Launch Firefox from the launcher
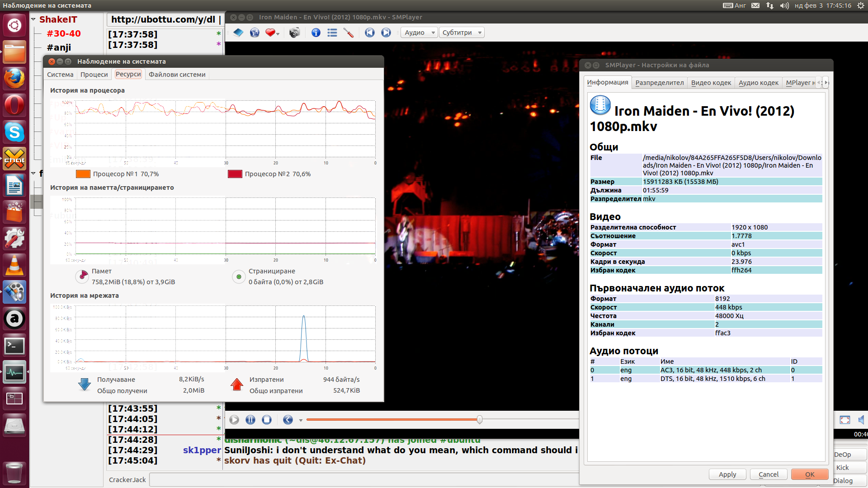The height and width of the screenshot is (488, 868). [x=14, y=79]
